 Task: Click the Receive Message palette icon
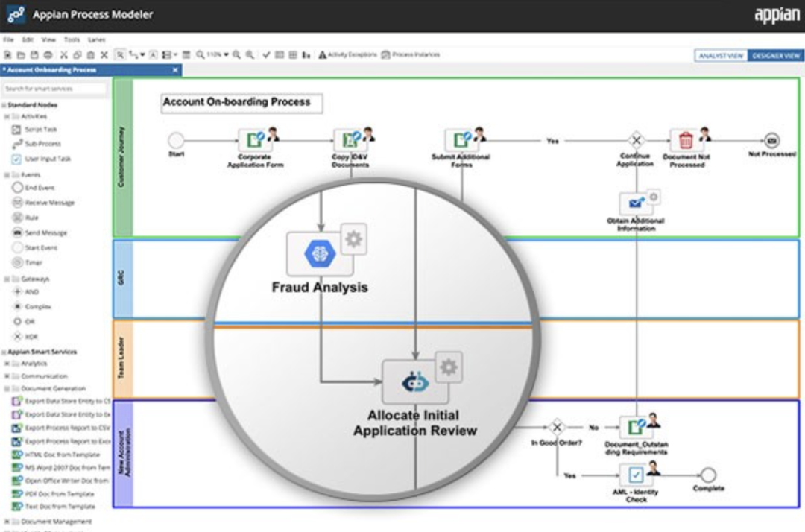[17, 203]
